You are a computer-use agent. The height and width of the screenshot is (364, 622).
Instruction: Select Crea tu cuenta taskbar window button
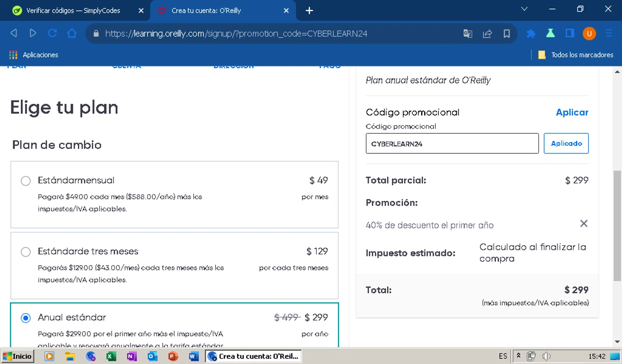coord(253,356)
